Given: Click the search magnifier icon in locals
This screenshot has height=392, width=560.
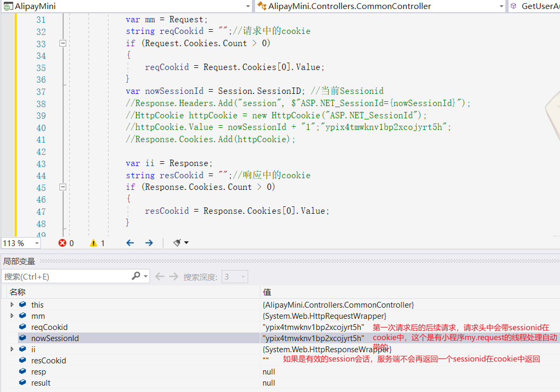Looking at the screenshot, I should 136,276.
